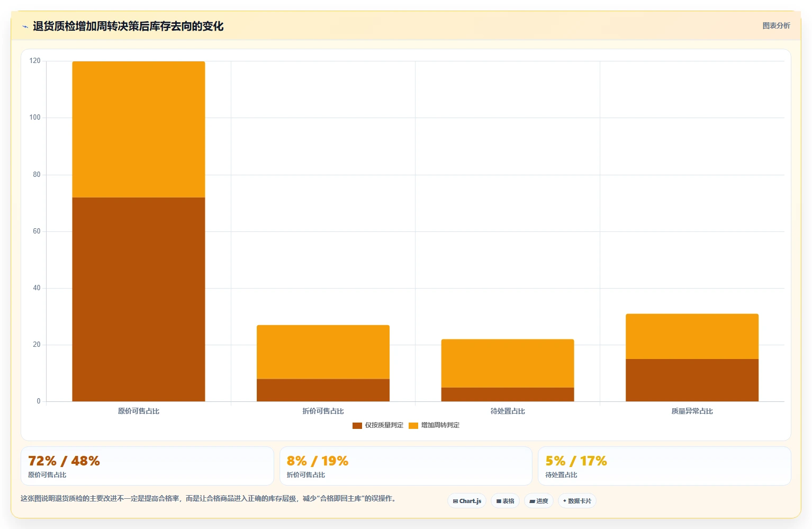Click the orange bar segment for 折价可售占比
Viewport: 812px width, 529px height.
[323, 352]
